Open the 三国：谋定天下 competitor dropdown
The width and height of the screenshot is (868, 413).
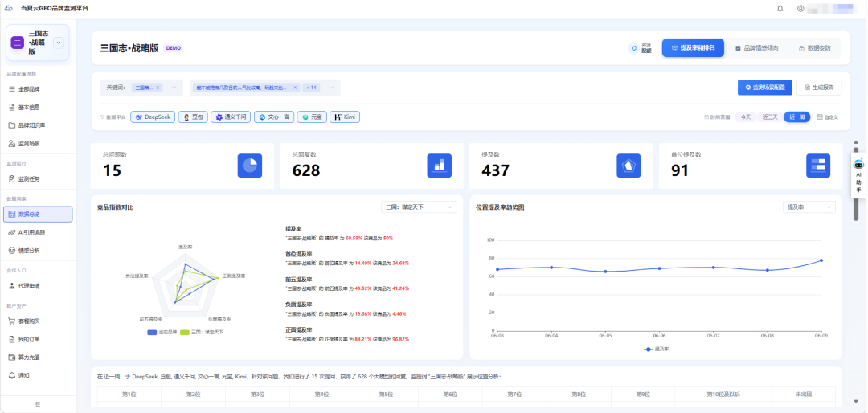(419, 207)
